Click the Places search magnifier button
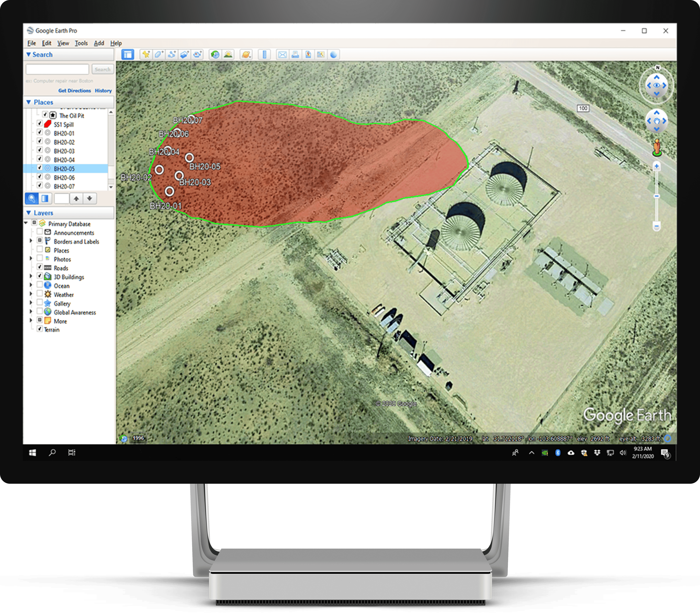 tap(32, 198)
